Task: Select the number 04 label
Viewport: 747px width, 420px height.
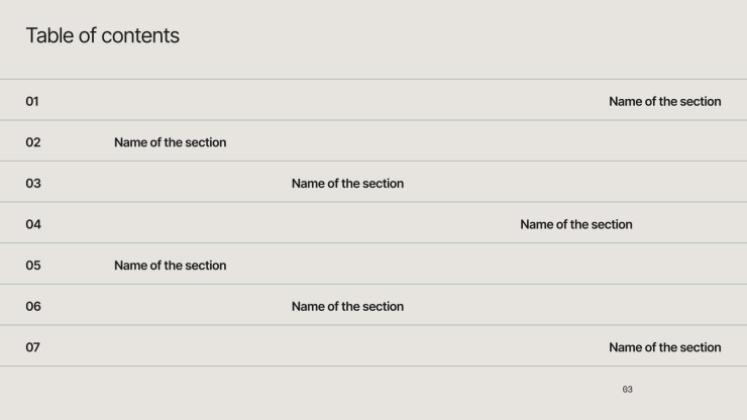Action: tap(33, 224)
